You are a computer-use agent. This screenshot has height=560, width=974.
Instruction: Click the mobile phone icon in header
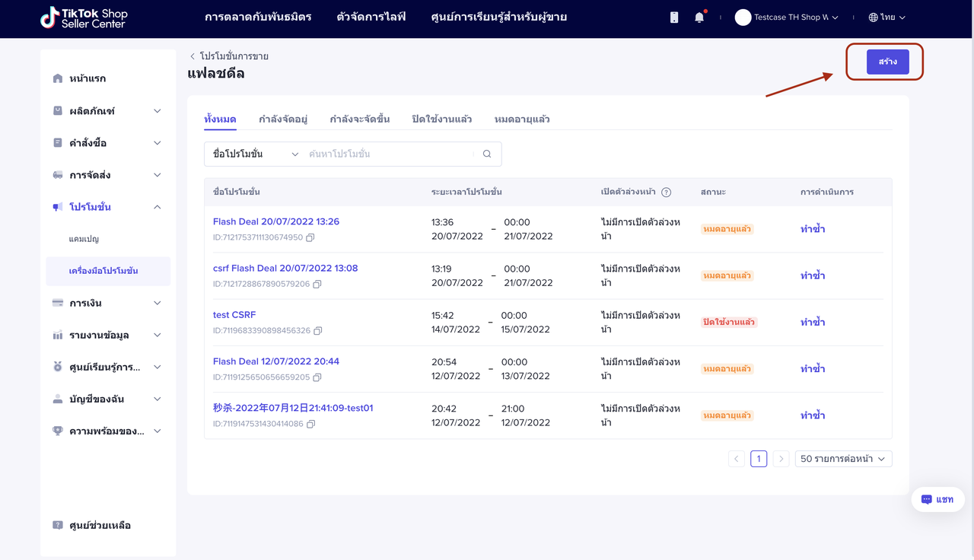tap(674, 17)
